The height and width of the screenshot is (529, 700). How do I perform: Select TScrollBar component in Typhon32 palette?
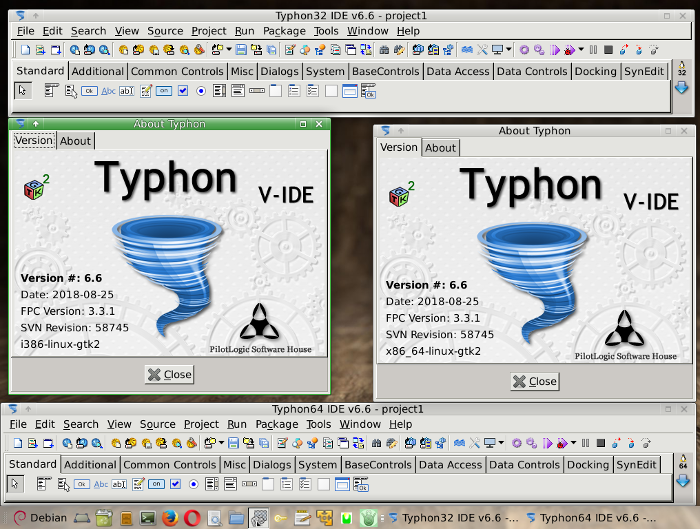pos(257,91)
